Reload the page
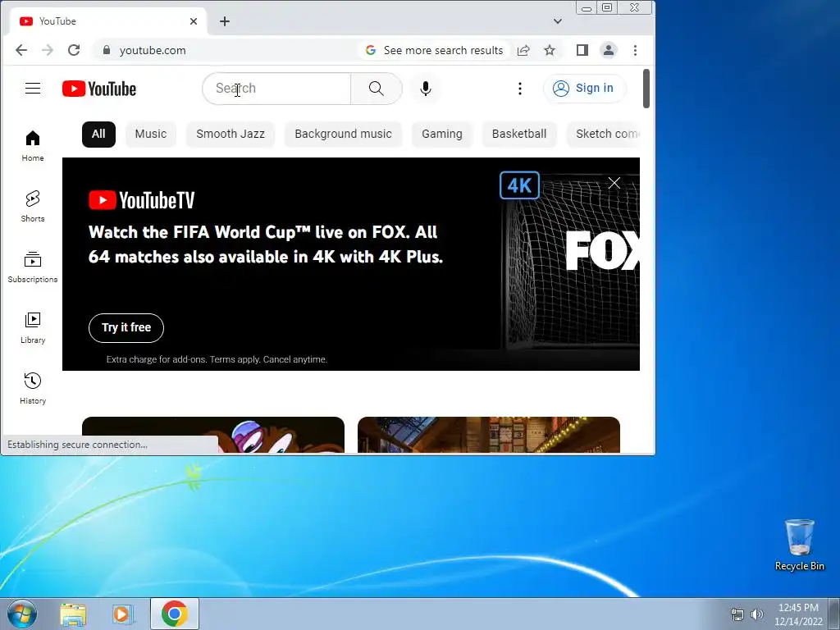This screenshot has height=630, width=840. coord(74,50)
